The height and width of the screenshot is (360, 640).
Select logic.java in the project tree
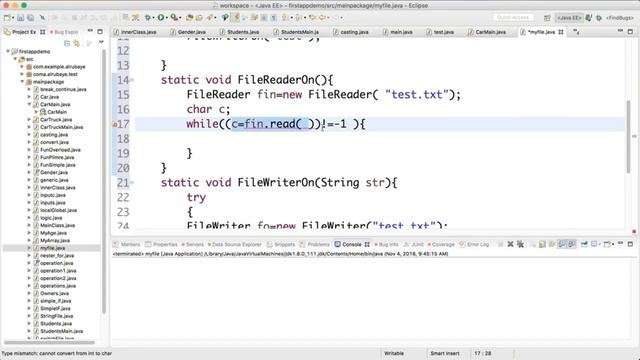pos(51,218)
